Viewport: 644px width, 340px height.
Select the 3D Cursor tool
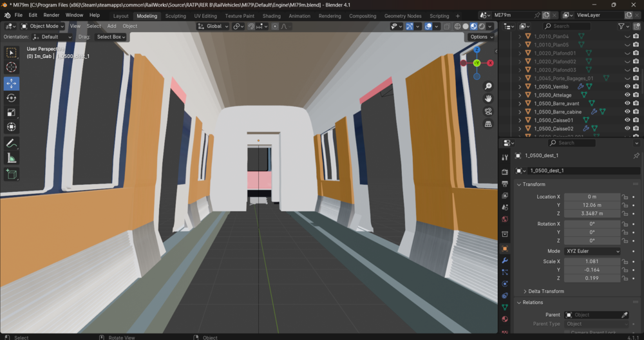coord(12,67)
